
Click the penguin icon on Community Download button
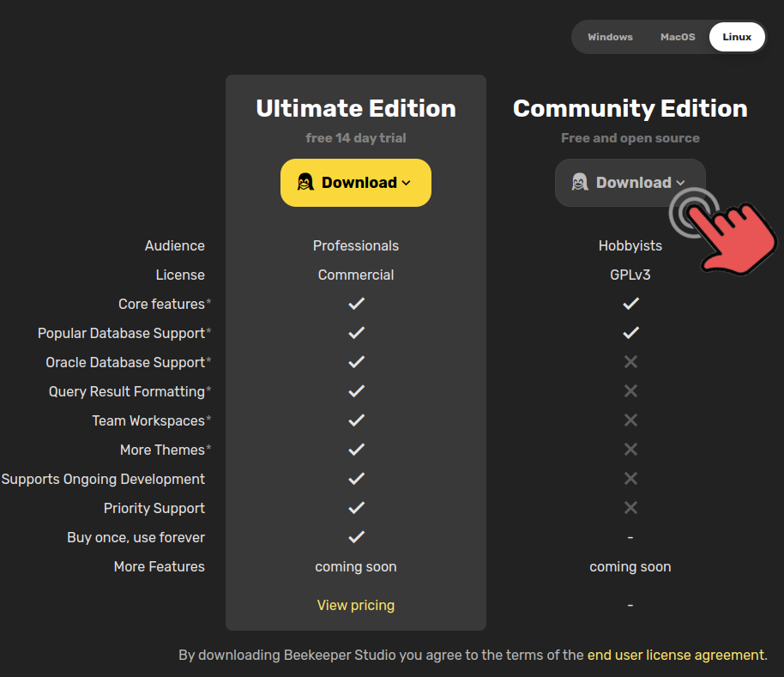tap(580, 182)
